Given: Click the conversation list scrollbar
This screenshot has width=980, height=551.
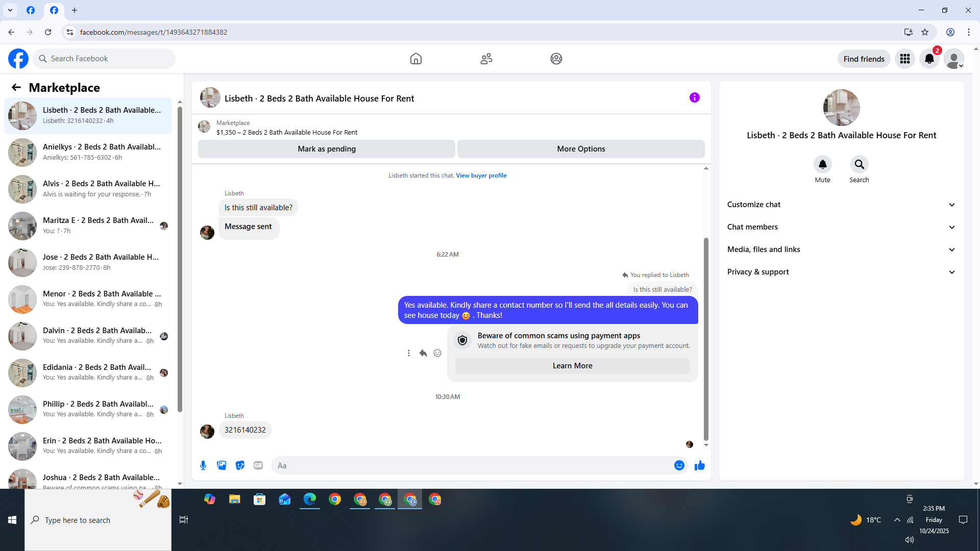Looking at the screenshot, I should point(180,259).
